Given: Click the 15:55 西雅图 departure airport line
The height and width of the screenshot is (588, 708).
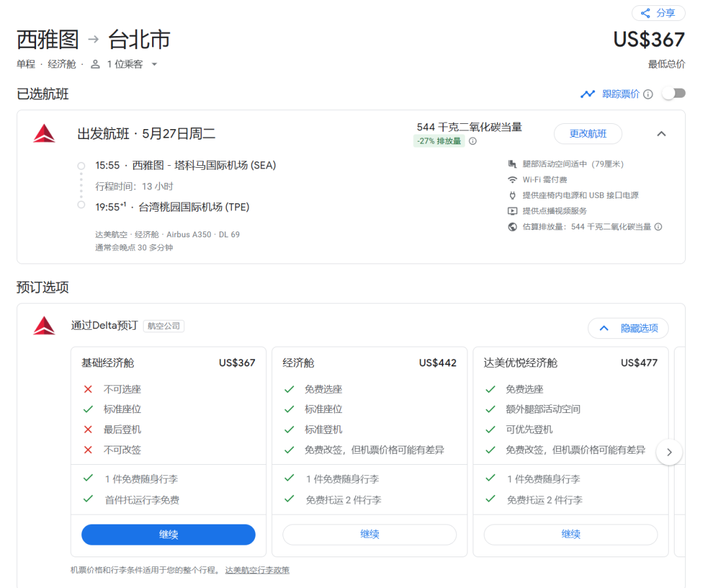Looking at the screenshot, I should point(186,165).
